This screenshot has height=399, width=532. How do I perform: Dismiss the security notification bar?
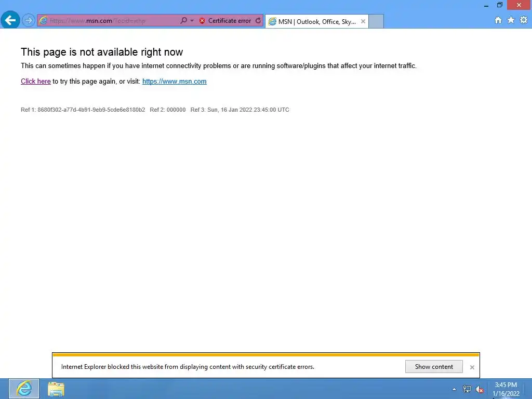472,367
